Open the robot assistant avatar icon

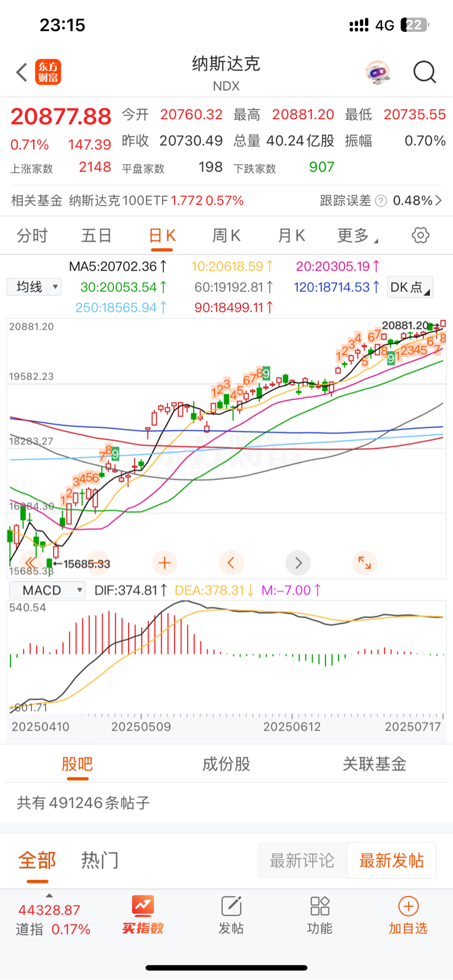click(x=377, y=72)
